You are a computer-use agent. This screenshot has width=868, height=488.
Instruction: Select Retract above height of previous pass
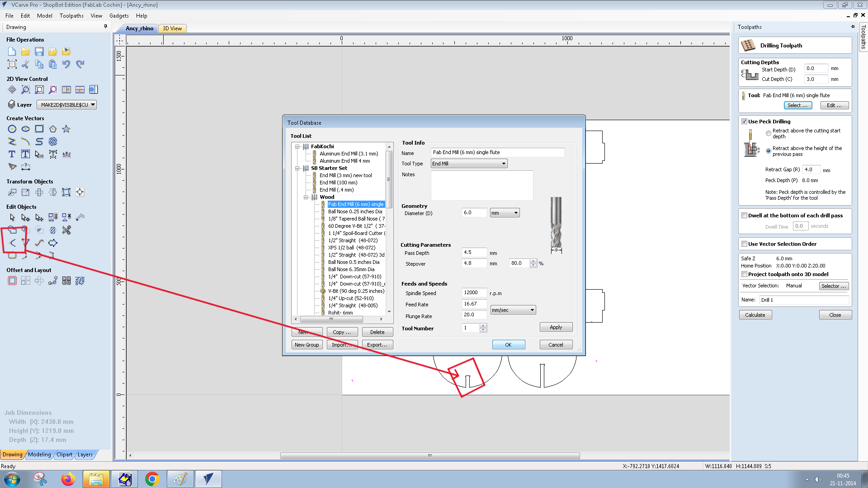point(769,151)
